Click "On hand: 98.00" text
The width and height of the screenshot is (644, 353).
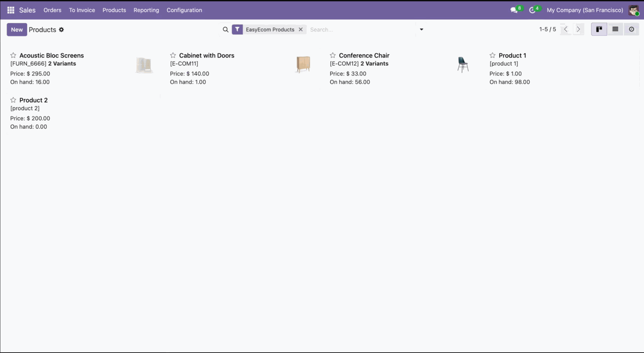509,82
